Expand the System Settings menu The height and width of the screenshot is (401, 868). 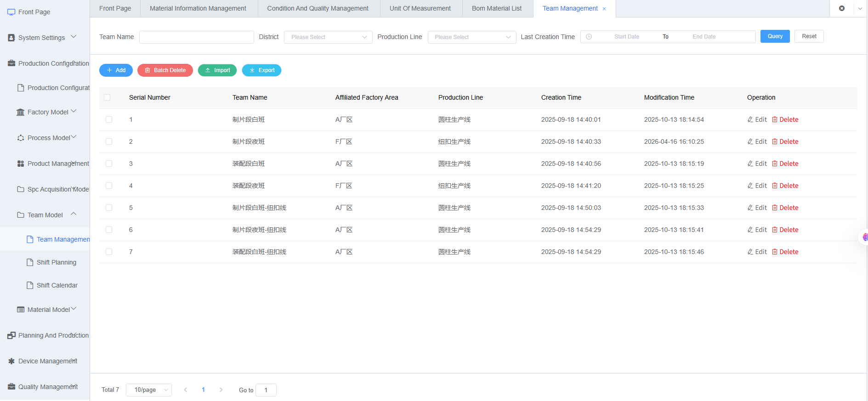(74, 37)
